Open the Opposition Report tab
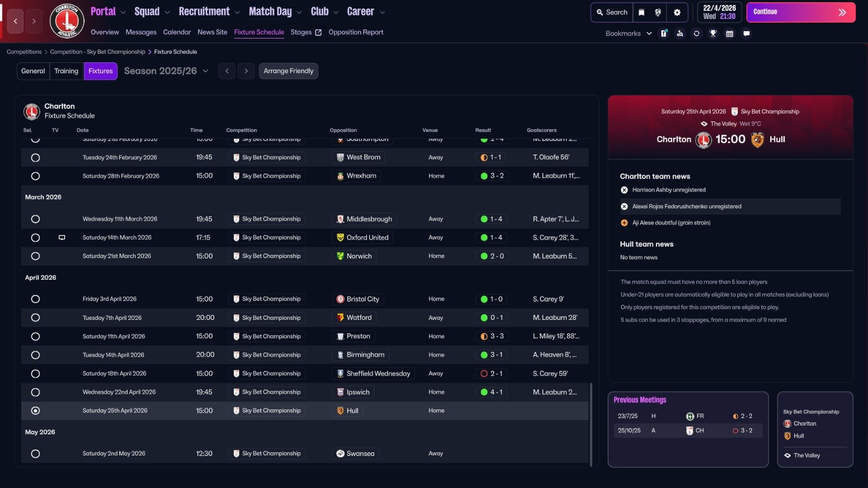Screen dimensions: 868x488 (x=356, y=33)
